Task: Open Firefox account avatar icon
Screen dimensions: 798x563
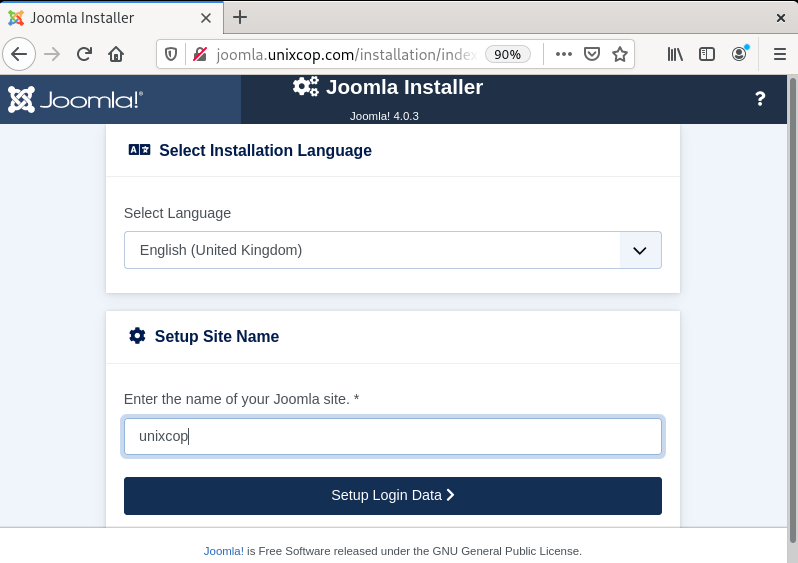Action: pyautogui.click(x=739, y=53)
